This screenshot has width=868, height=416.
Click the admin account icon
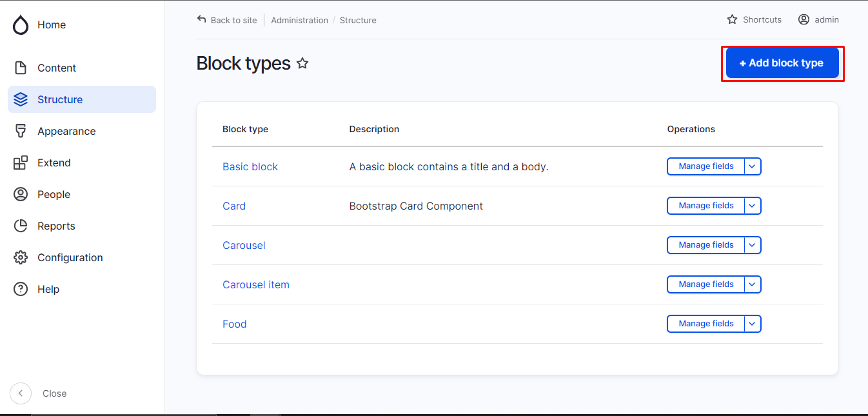804,19
